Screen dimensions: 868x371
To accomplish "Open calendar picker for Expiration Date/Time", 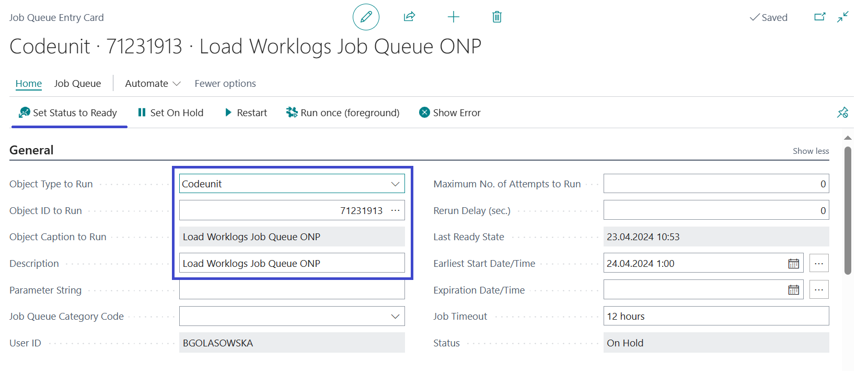I will tap(793, 290).
